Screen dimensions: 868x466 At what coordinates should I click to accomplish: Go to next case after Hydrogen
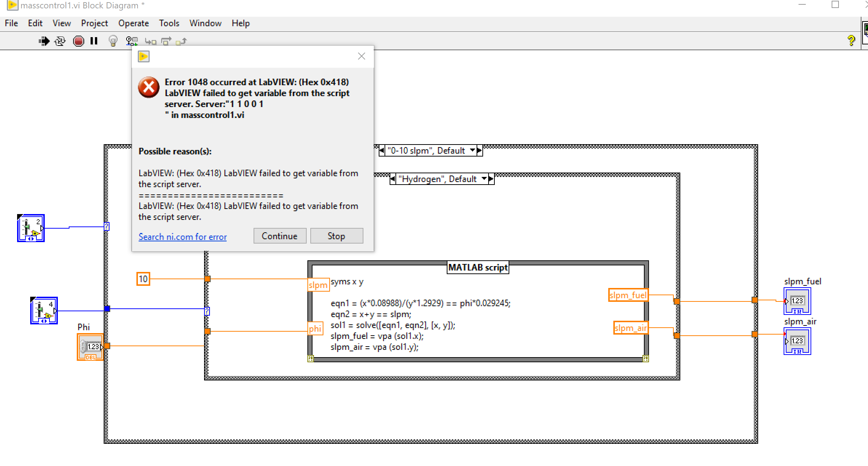491,179
